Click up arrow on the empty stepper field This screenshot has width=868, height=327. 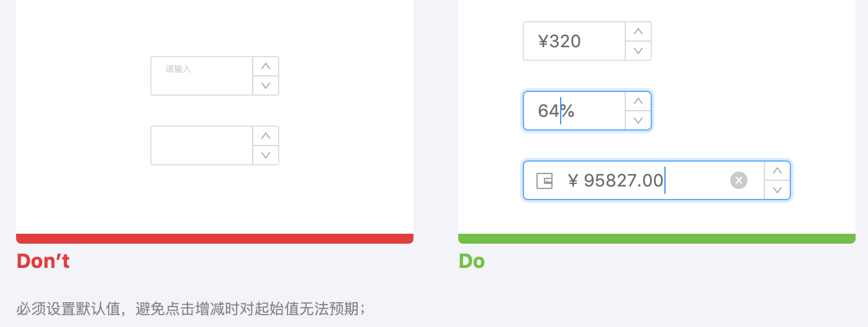pyautogui.click(x=266, y=136)
